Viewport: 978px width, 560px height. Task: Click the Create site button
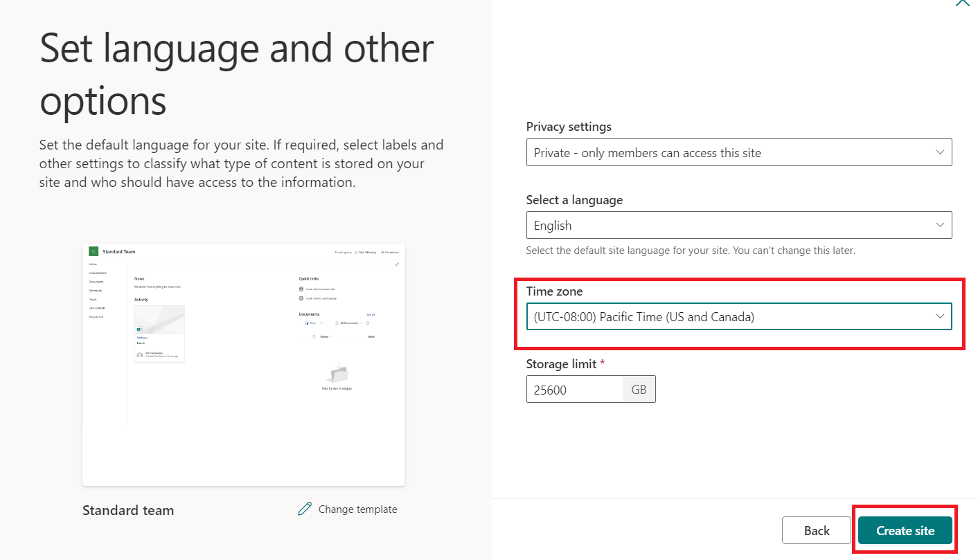tap(905, 531)
